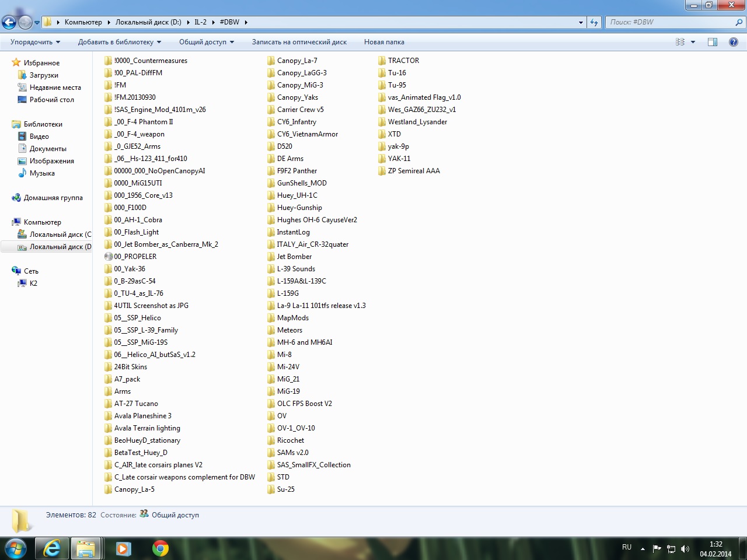Screen dimensions: 747x560
Task: Open Добавить в библиотеку dropdown
Action: (120, 42)
